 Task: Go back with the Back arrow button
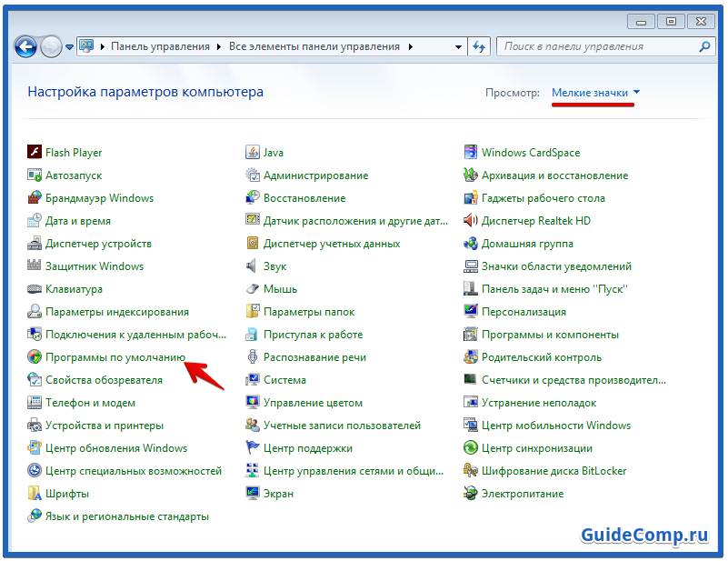[x=26, y=45]
